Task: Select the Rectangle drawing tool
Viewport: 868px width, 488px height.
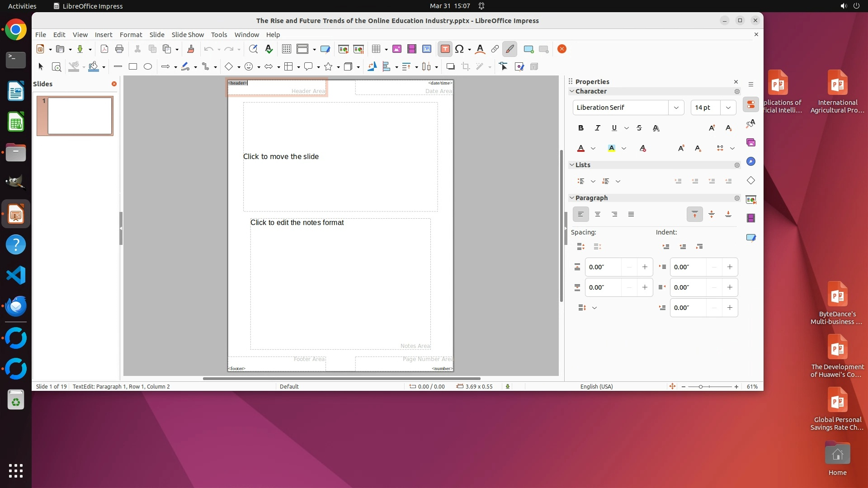Action: [133, 67]
